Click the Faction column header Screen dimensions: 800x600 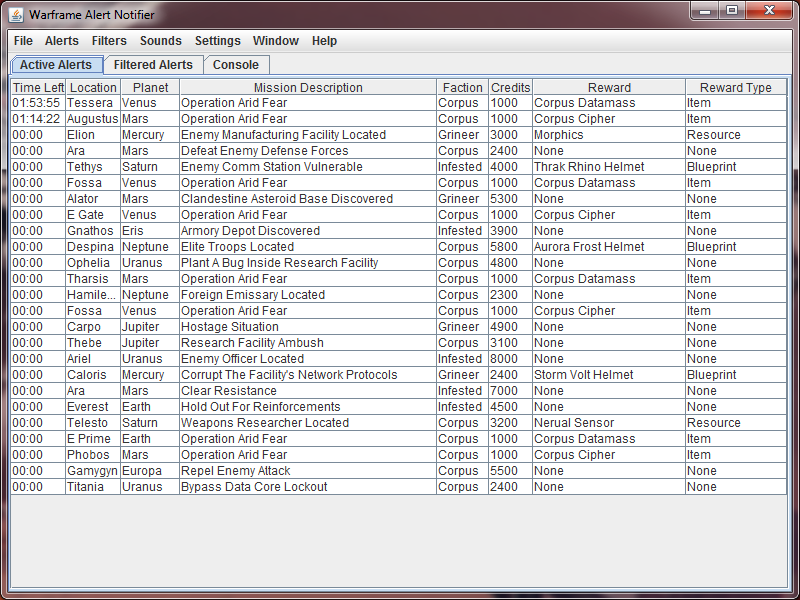click(x=462, y=88)
